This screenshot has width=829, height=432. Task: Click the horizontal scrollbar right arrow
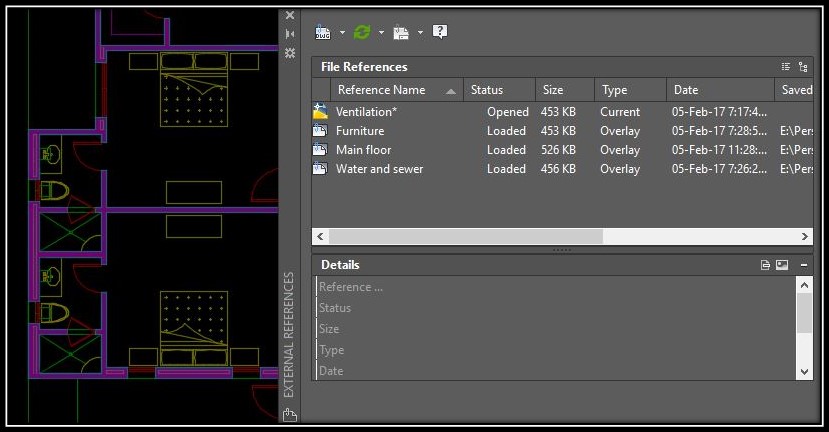pyautogui.click(x=805, y=236)
